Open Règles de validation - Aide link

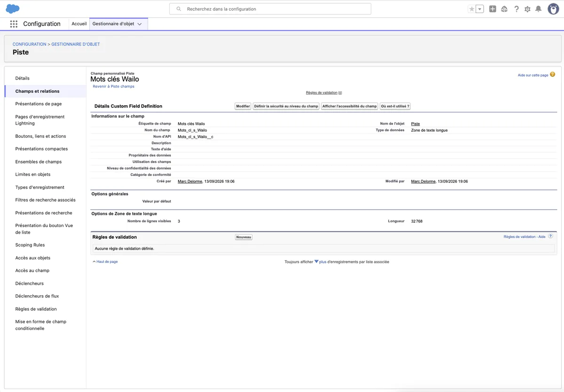pos(525,237)
